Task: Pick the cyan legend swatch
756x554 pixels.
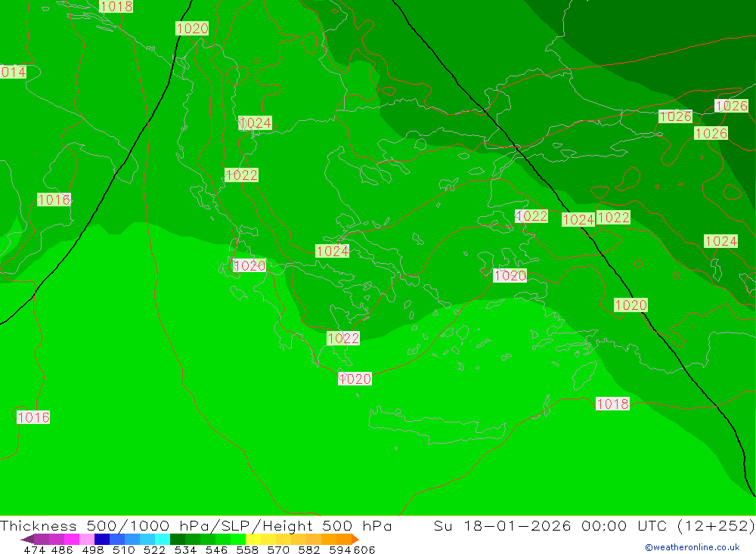Action: pos(163,539)
